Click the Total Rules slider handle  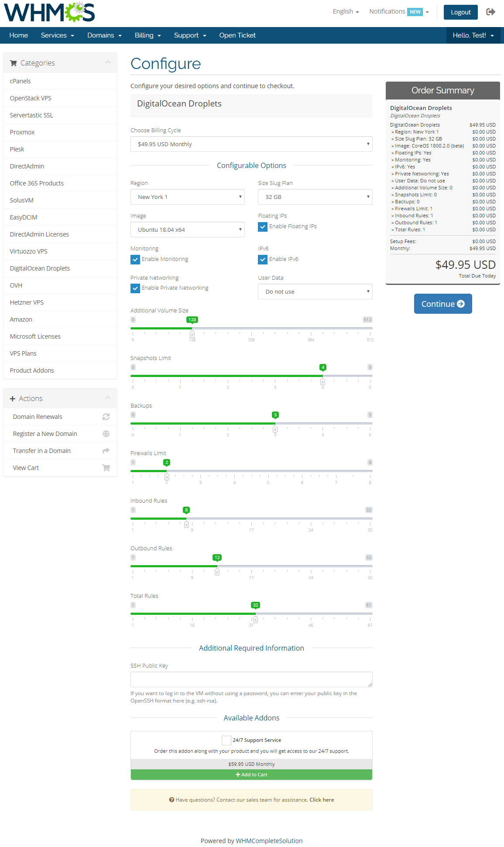tap(255, 620)
